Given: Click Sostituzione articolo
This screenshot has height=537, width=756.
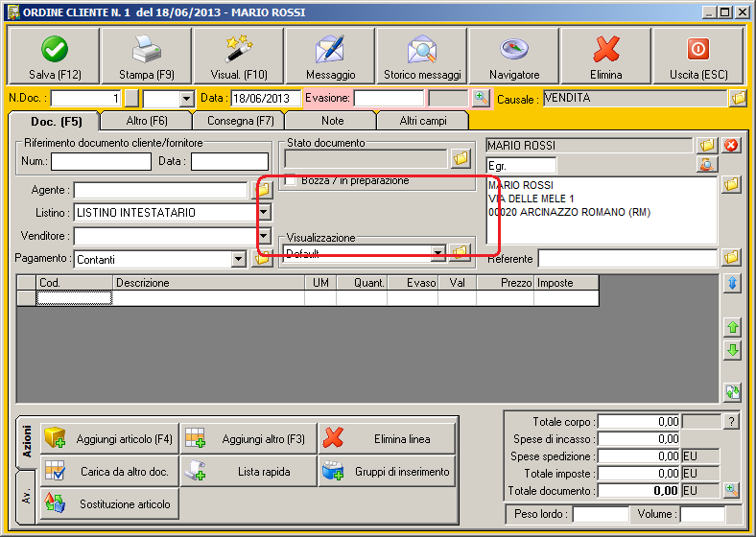Looking at the screenshot, I should point(110,503).
